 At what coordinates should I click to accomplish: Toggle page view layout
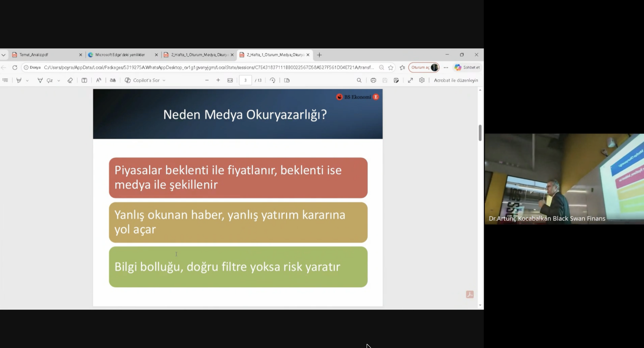point(287,80)
